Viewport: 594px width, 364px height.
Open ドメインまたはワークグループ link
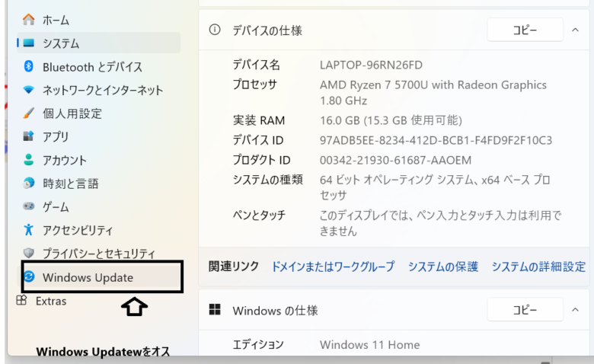tap(333, 267)
